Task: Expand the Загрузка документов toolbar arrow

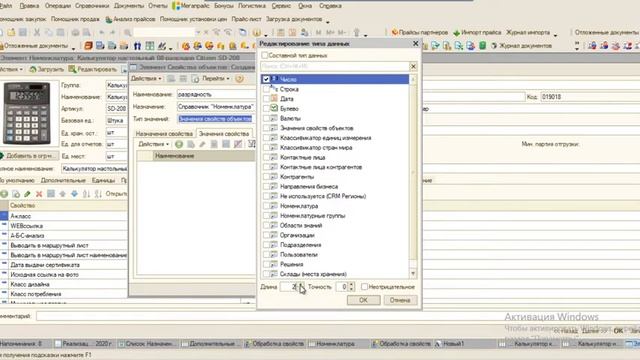Action: tap(327, 21)
